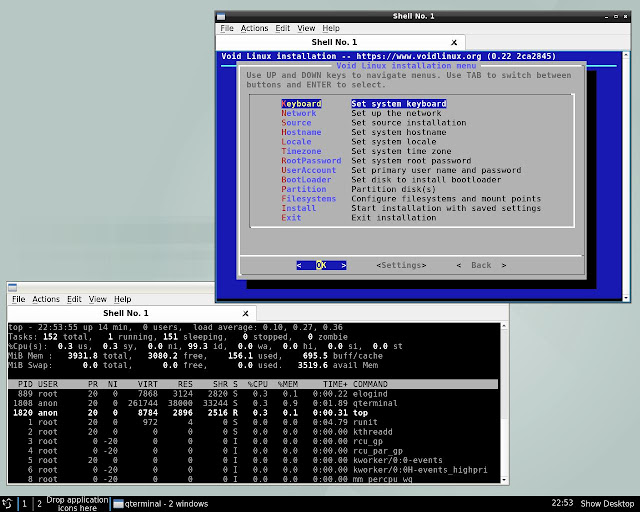
Task: Click Show Desktop in the panel
Action: point(606,503)
